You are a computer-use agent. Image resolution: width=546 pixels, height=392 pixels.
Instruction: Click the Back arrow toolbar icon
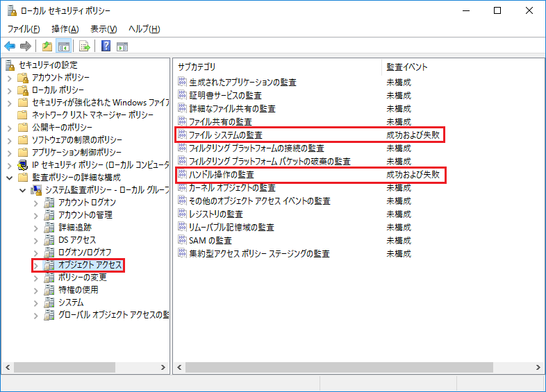[x=10, y=46]
